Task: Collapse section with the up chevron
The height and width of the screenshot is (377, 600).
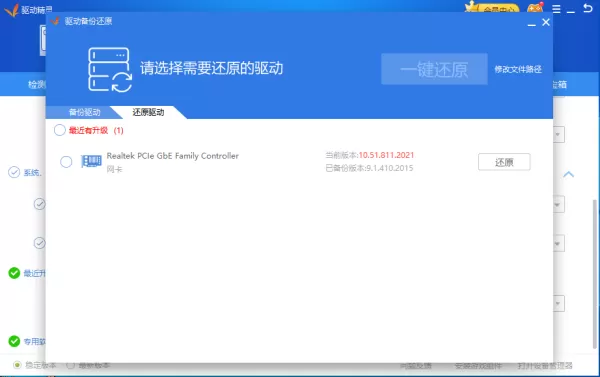Action: coord(569,175)
